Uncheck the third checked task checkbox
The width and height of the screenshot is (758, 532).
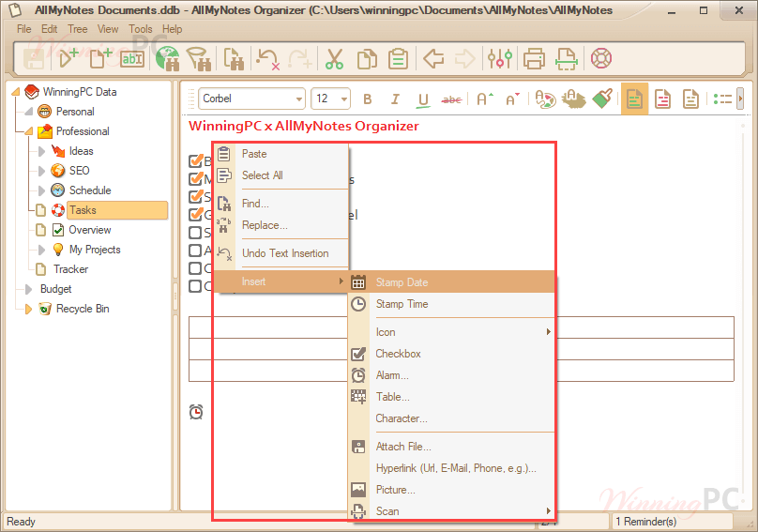coord(196,196)
